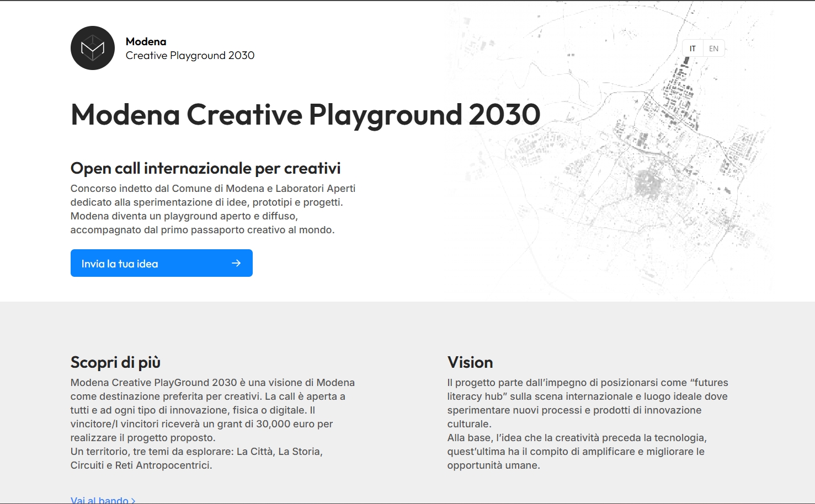Click the Creative Playground 2030 header subtitle
Image resolution: width=815 pixels, height=504 pixels.
190,55
